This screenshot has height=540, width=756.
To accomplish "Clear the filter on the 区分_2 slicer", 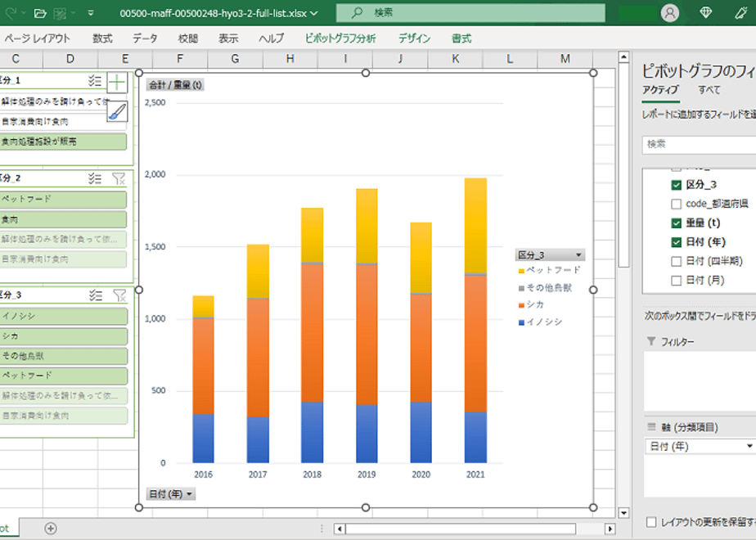I will point(119,179).
